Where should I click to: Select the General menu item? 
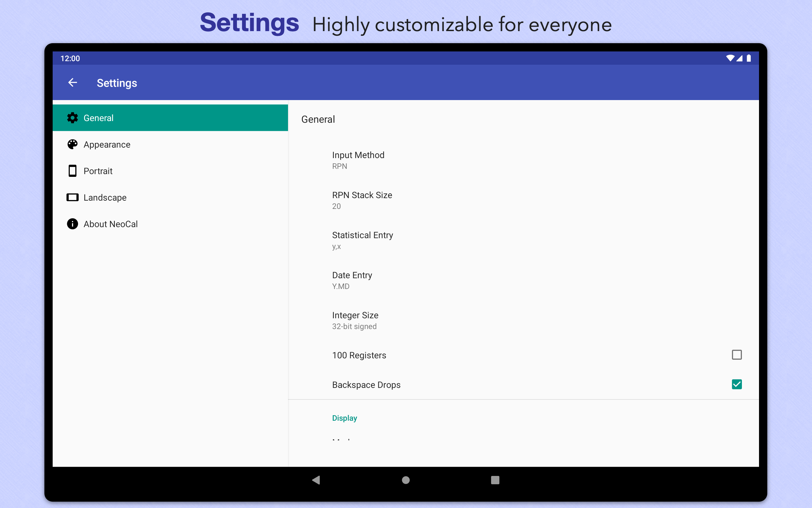point(170,118)
